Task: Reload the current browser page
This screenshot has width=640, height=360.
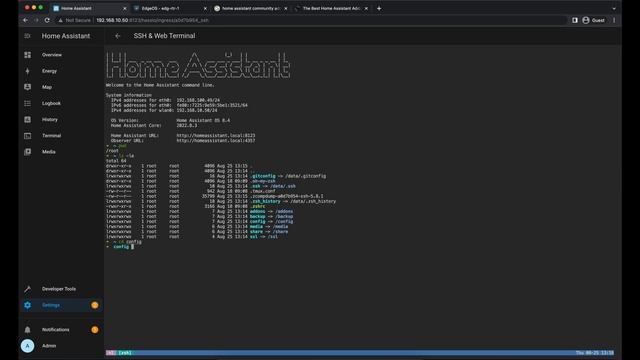Action: [x=47, y=20]
